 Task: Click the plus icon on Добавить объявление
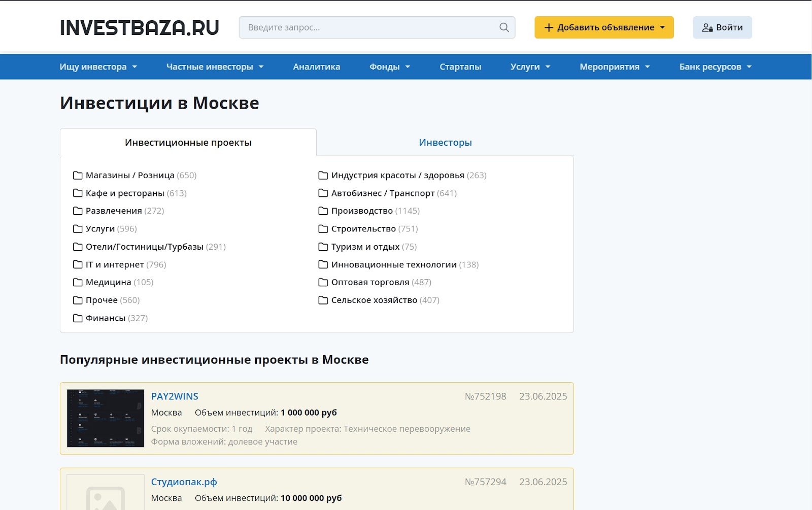click(x=549, y=27)
